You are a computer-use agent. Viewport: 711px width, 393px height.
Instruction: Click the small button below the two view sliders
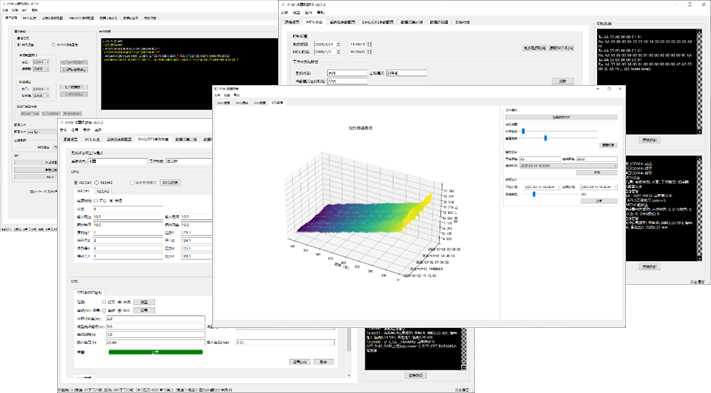pyautogui.click(x=608, y=145)
